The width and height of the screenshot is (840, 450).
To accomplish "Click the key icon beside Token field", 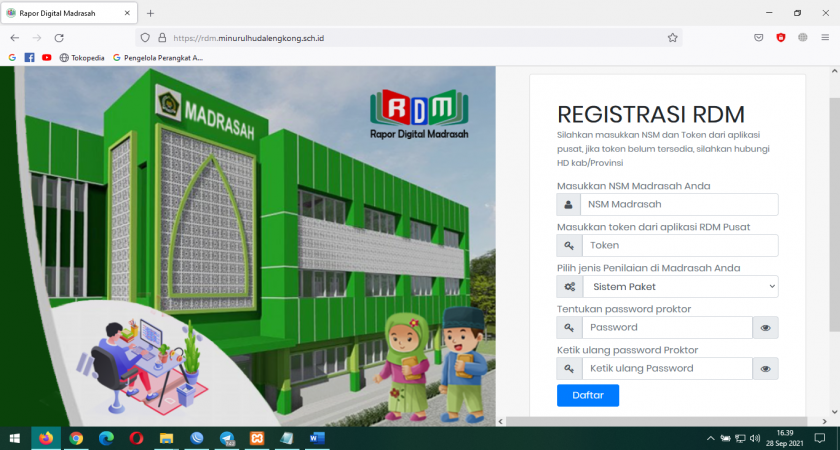I will (569, 245).
